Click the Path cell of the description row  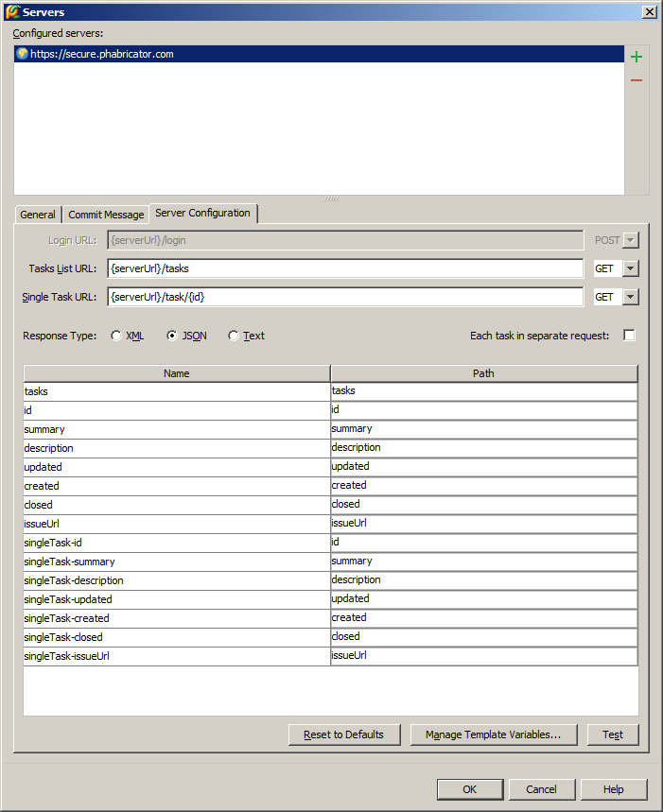(x=484, y=448)
